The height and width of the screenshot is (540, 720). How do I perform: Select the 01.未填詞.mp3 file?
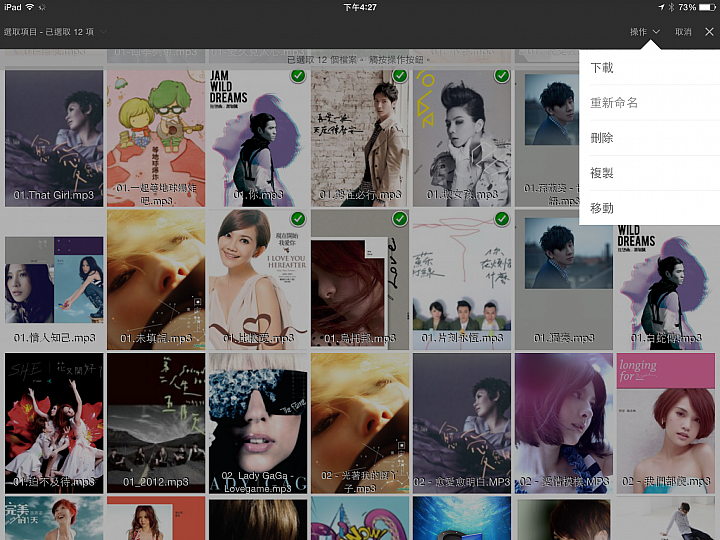[x=156, y=280]
